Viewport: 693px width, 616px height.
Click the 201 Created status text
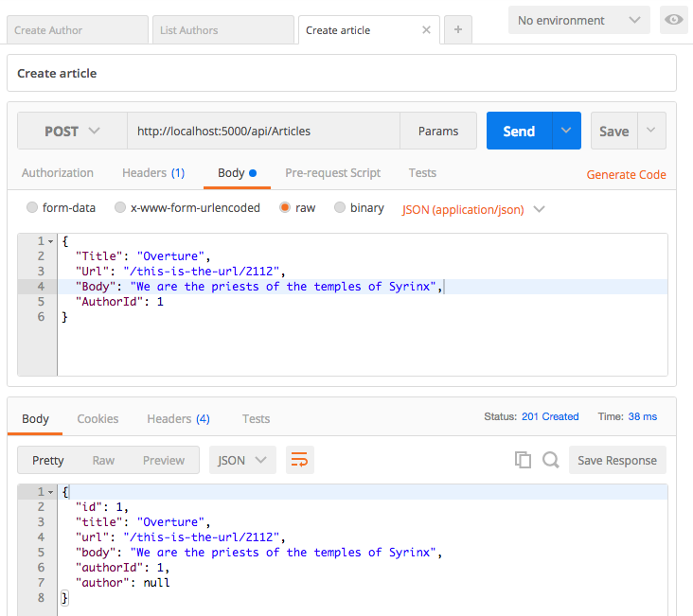point(550,416)
